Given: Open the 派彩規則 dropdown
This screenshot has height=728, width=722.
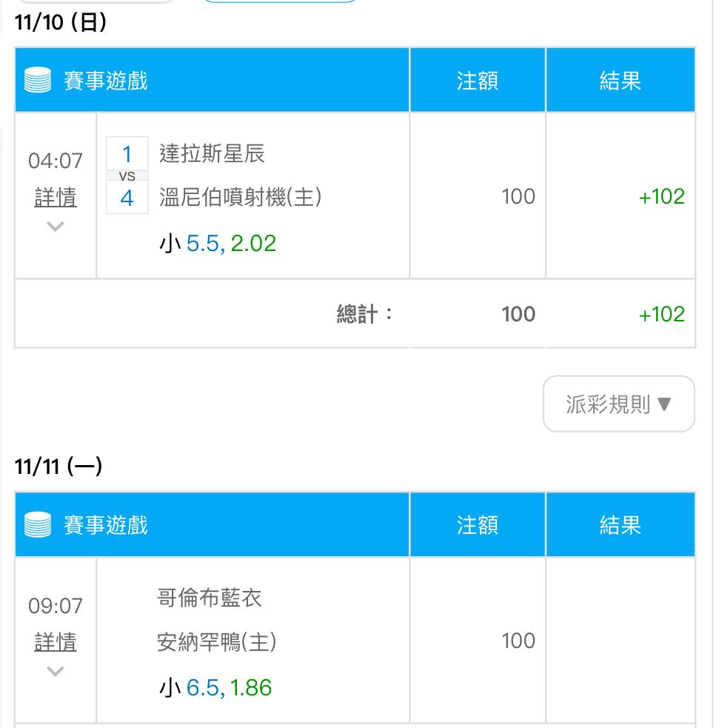Looking at the screenshot, I should 618,404.
